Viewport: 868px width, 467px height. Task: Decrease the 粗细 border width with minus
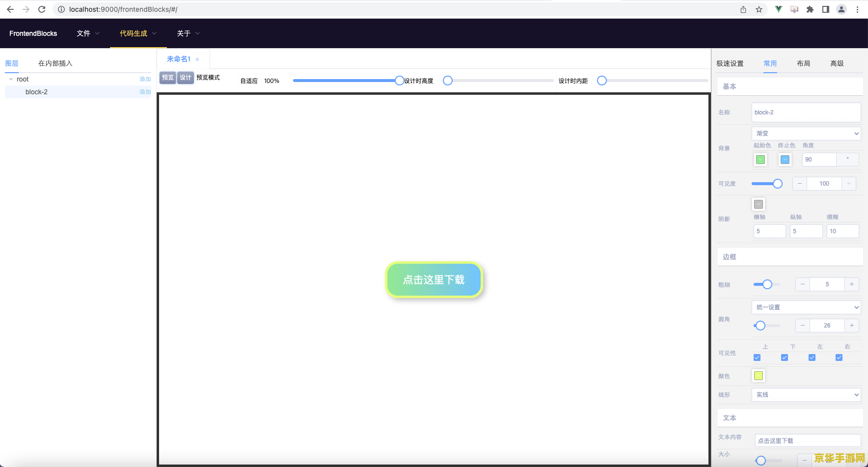pos(803,284)
